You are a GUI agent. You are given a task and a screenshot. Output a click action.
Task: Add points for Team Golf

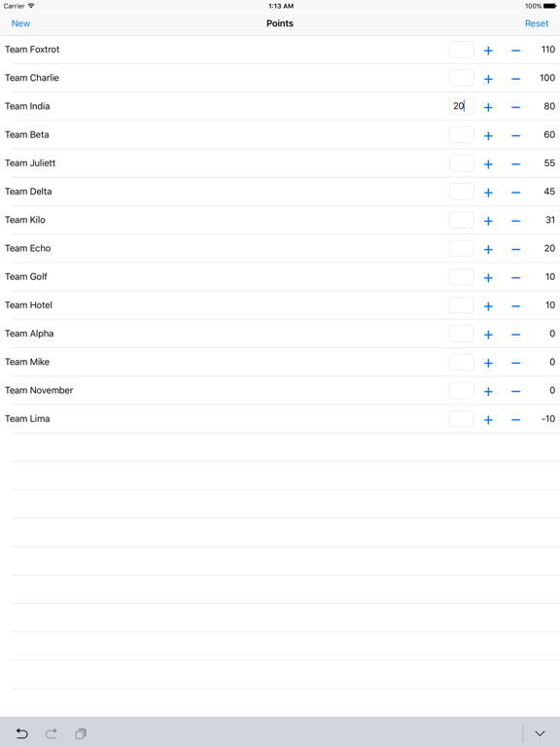488,278
